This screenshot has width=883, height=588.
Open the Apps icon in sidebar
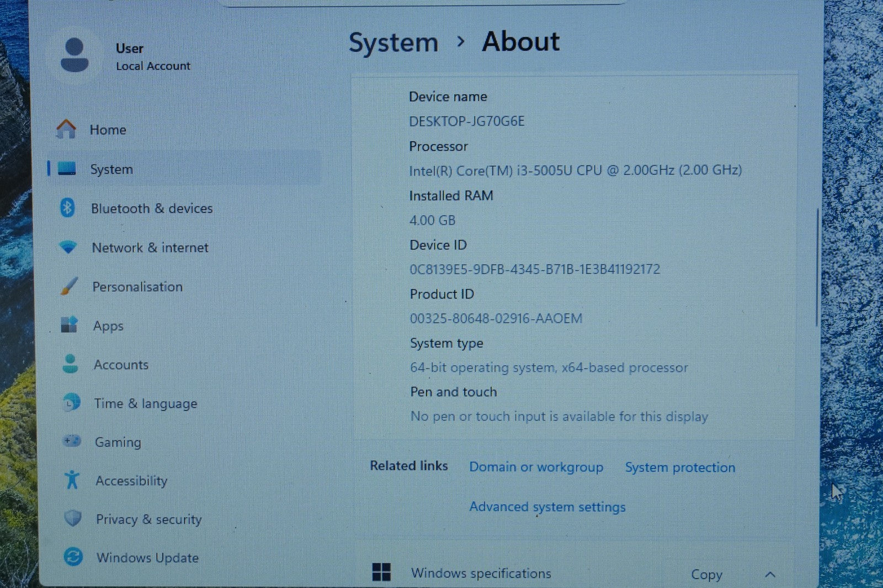(67, 325)
